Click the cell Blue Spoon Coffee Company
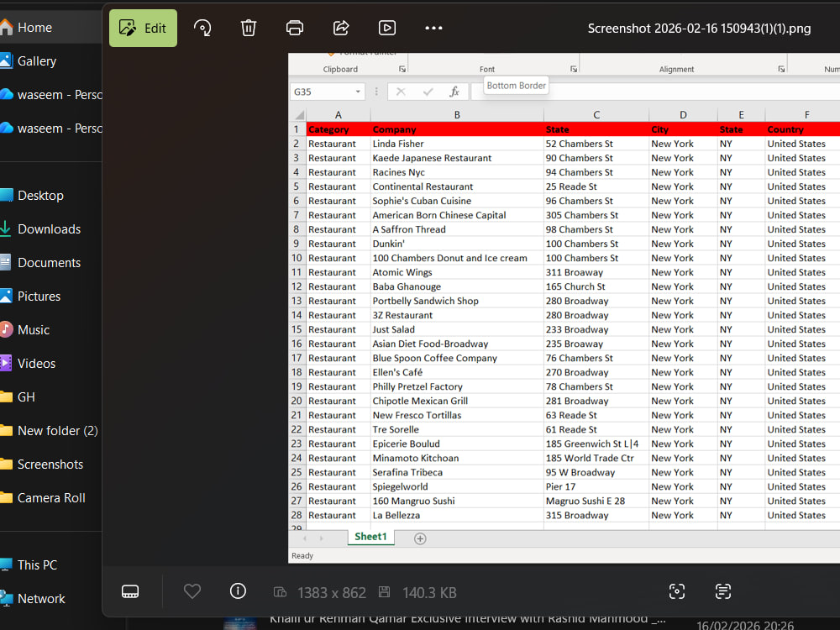The image size is (840, 630). tap(457, 358)
